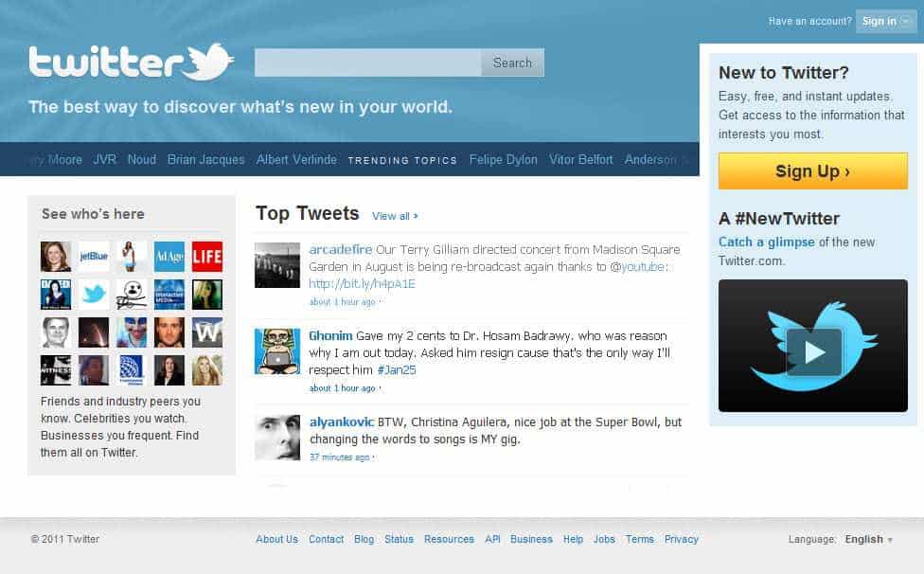This screenshot has height=574, width=924.
Task: Open the AdAge avatar in the user grid
Action: 169,257
